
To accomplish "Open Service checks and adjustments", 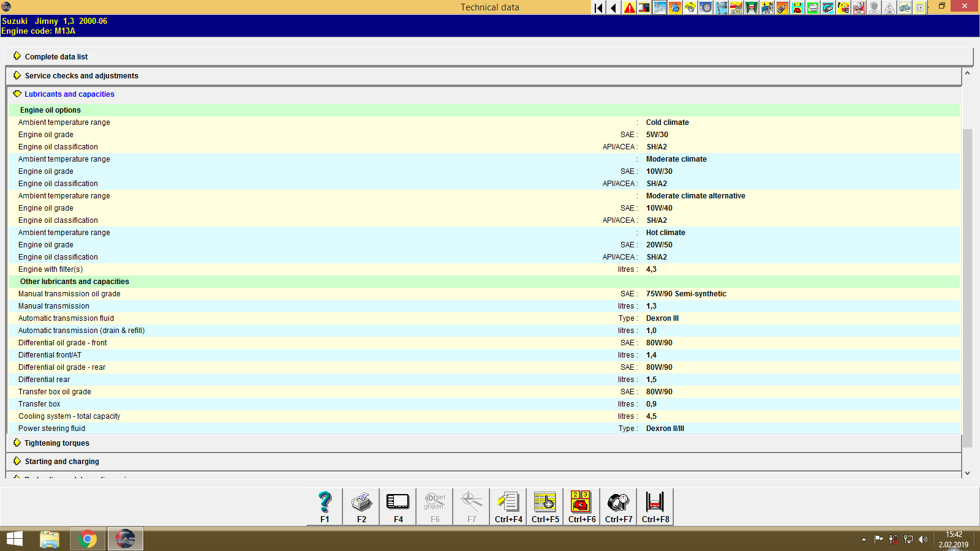I will pos(81,76).
